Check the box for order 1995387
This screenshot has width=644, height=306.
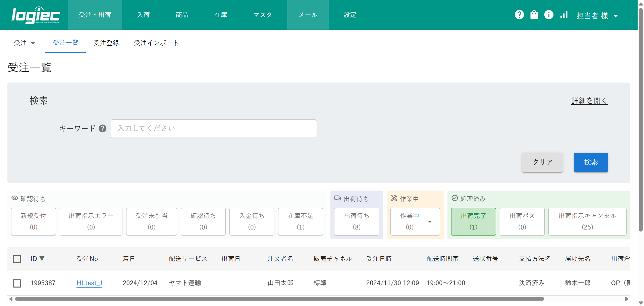click(x=17, y=283)
